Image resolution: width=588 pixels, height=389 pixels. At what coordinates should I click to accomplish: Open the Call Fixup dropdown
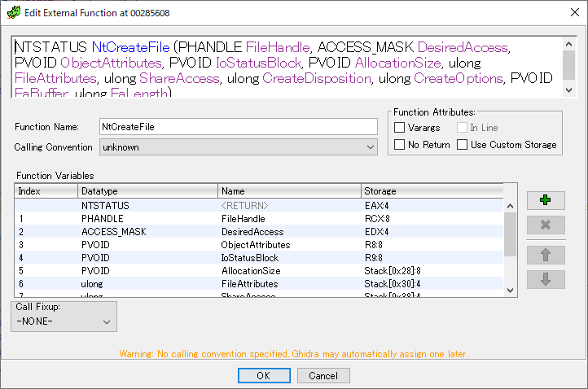[x=64, y=321]
